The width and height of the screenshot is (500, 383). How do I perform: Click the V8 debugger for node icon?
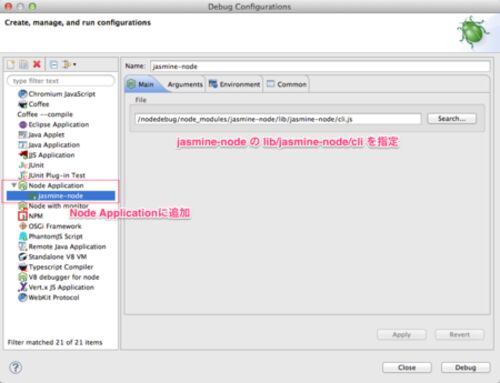23,277
